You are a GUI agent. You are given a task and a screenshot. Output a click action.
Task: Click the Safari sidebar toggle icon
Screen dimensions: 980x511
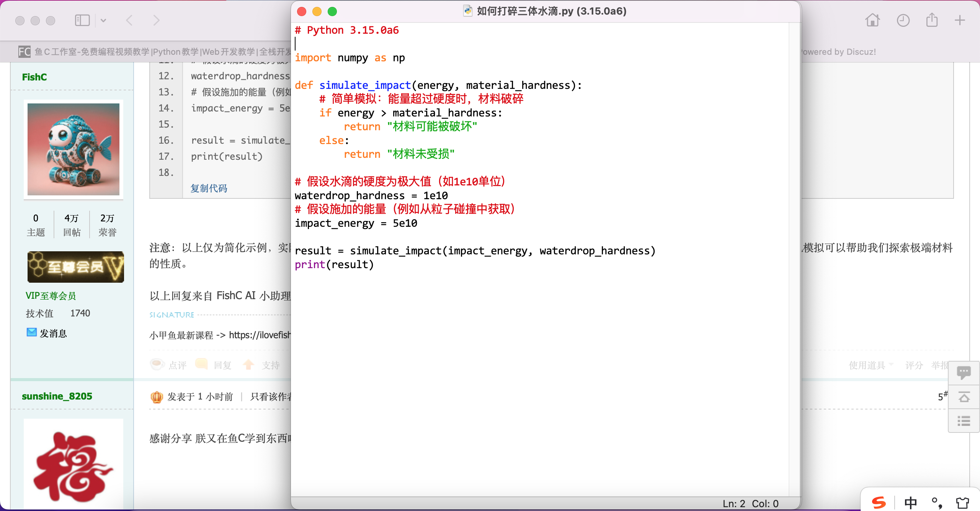[82, 20]
